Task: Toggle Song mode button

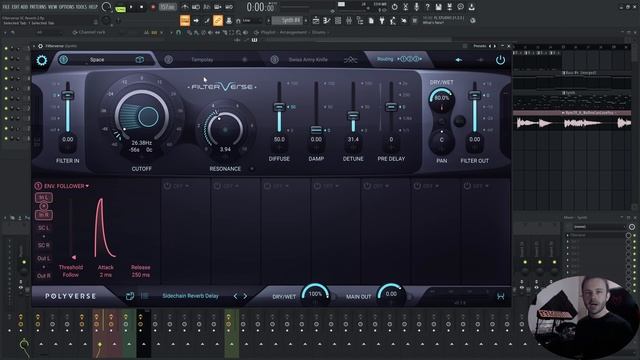Action: point(120,8)
